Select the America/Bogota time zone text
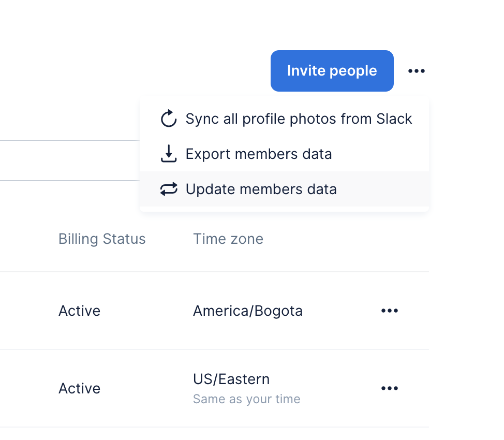 247,311
